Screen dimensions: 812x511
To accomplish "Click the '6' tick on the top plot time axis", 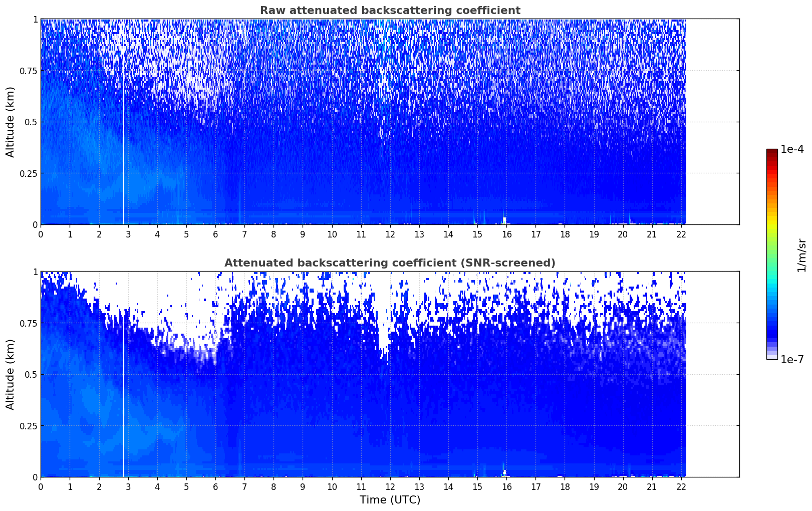I will 215,234.
